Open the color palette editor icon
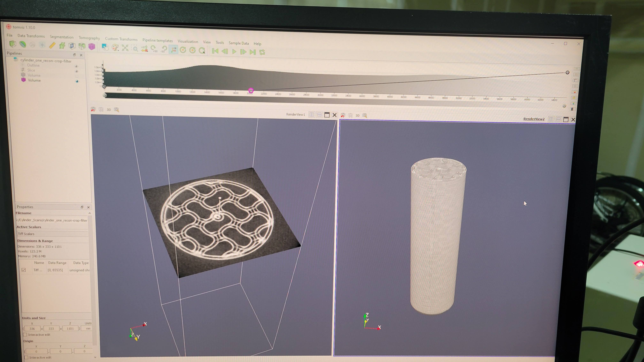This screenshot has width=644, height=362. [115, 47]
